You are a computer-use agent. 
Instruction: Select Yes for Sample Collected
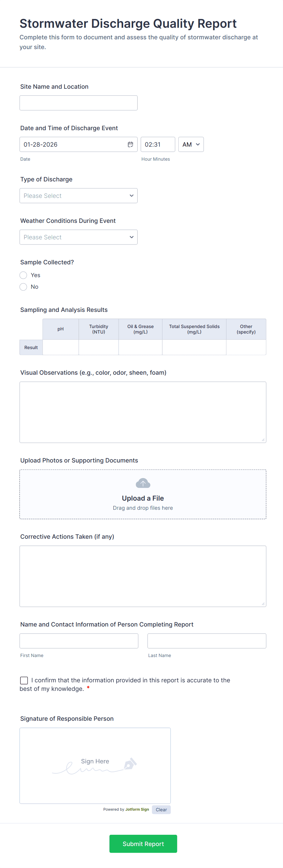coord(23,275)
